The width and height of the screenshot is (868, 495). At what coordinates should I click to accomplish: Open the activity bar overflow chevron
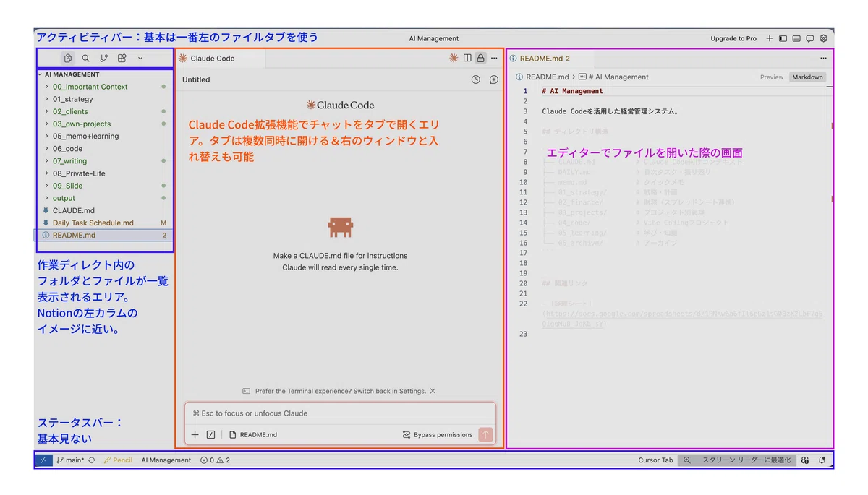[x=140, y=59]
